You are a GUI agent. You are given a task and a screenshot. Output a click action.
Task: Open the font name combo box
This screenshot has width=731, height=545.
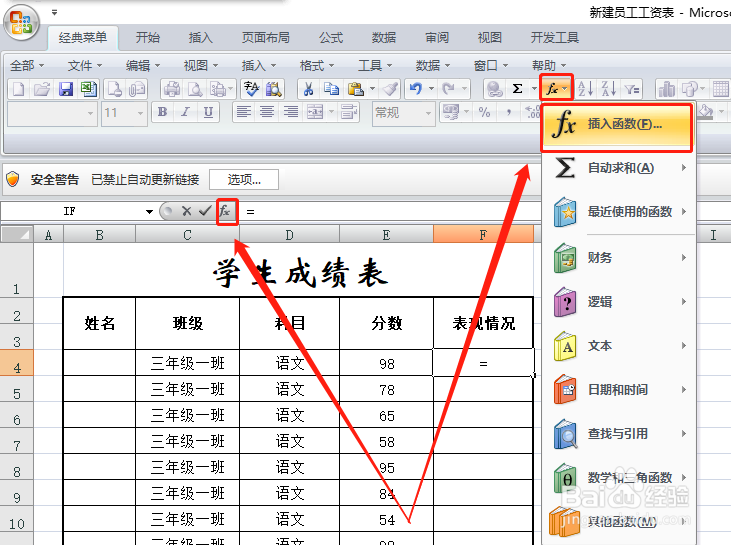tap(53, 114)
